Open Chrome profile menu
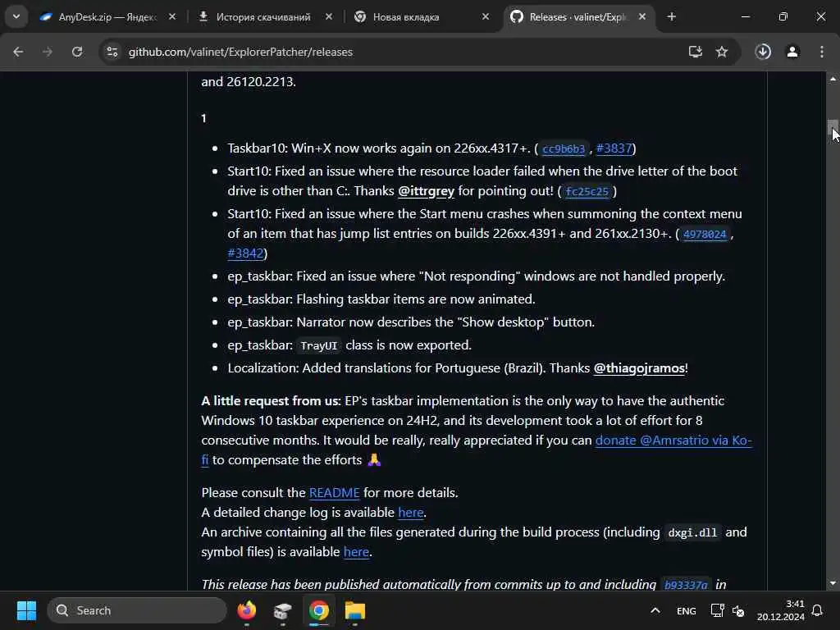 [x=792, y=52]
